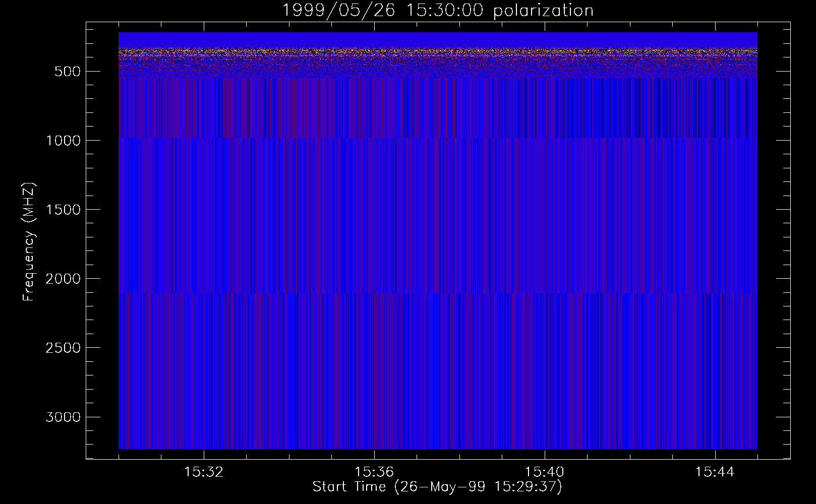Click the 2500 frequency tick label
This screenshot has height=504, width=816.
pos(63,348)
